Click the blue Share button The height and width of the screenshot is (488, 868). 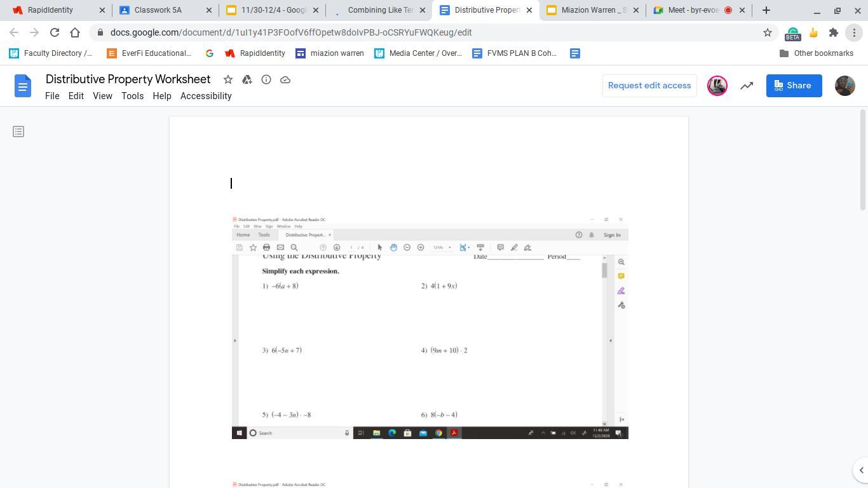point(794,86)
